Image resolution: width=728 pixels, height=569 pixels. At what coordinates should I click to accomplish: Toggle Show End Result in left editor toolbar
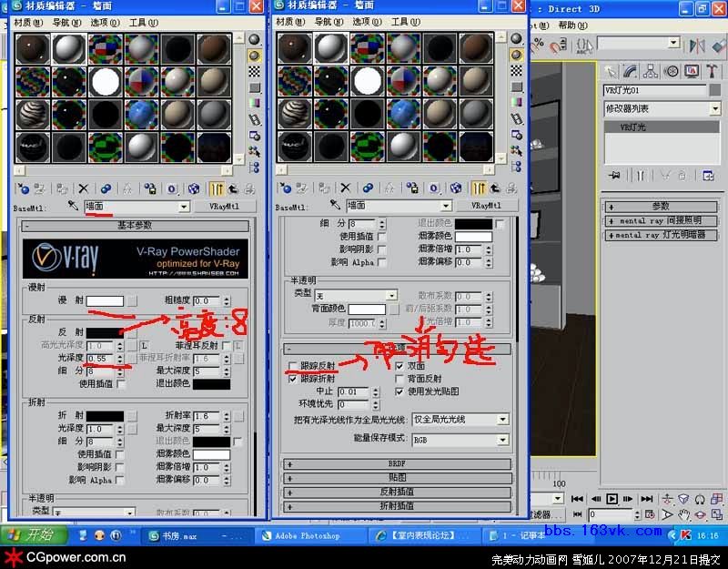pyautogui.click(x=217, y=188)
